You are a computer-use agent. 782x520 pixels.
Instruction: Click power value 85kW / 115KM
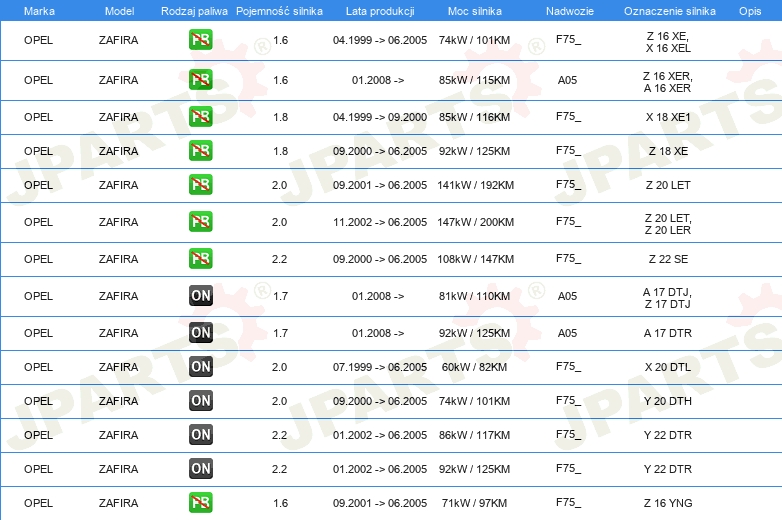click(x=474, y=80)
